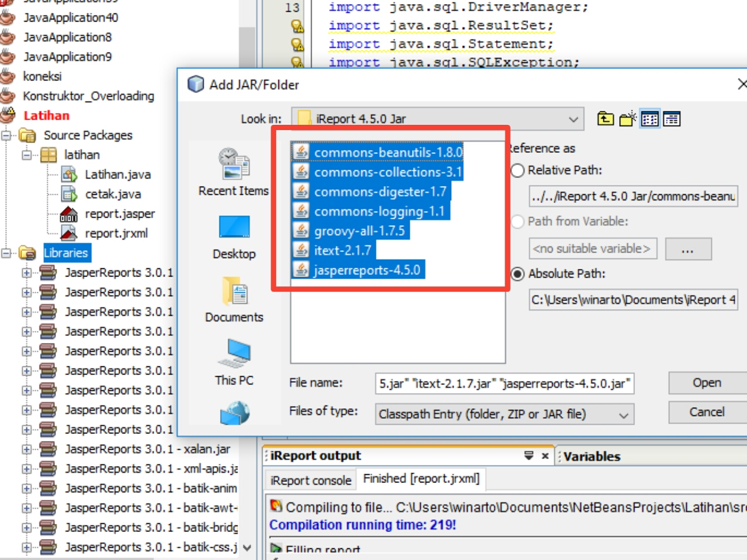Click the Libraries folder icon
747x560 pixels.
[x=27, y=253]
